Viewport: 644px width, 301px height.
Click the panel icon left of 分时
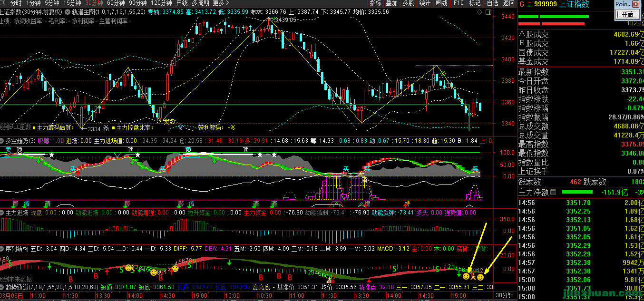coord(4,3)
